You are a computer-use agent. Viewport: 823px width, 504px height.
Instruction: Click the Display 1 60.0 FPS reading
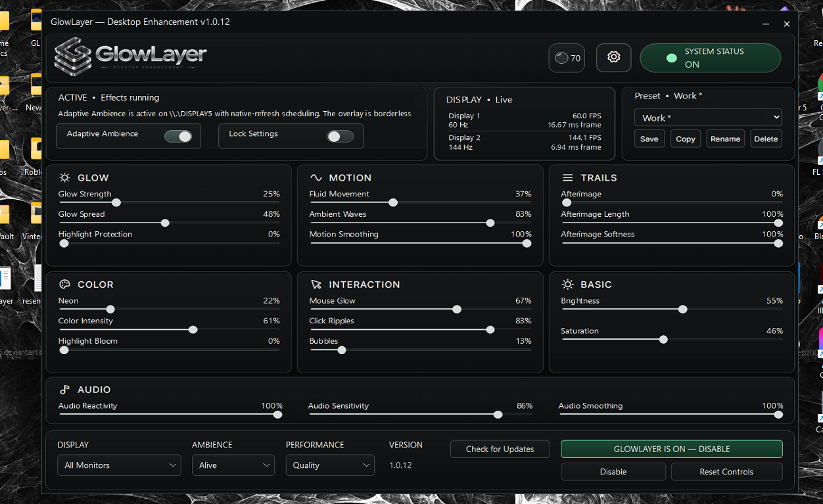point(586,116)
